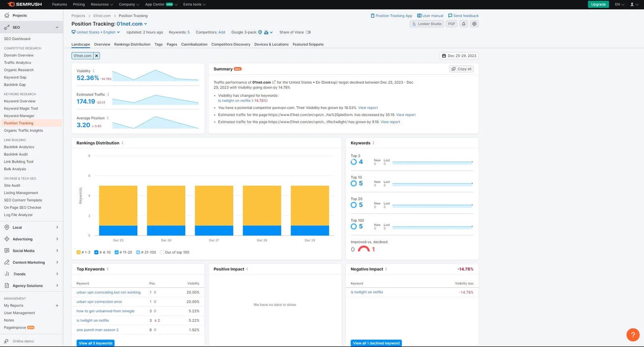Click the Negative Impact info icon
Screen dimensions: 644x347
pos(386,269)
